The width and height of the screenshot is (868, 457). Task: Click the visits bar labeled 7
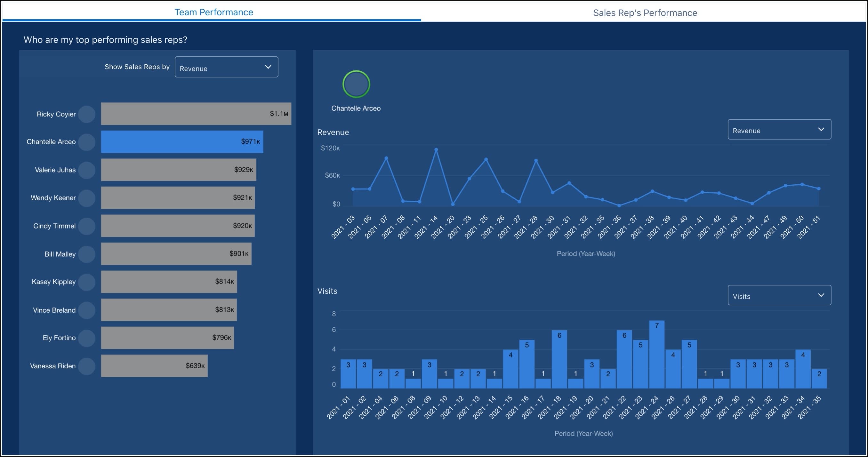pos(656,354)
